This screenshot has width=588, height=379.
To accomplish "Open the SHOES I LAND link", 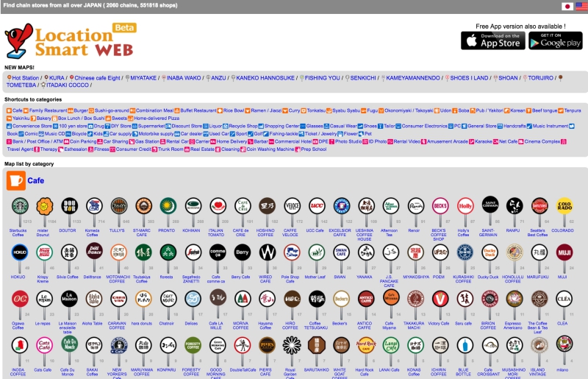I will pyautogui.click(x=469, y=78).
